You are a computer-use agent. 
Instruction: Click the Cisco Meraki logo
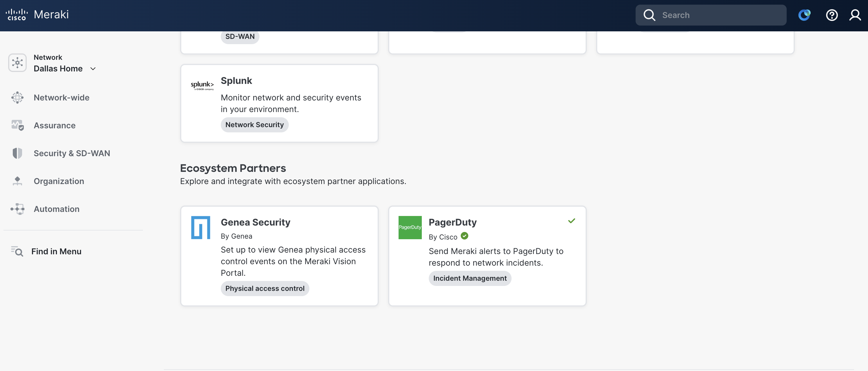tap(37, 15)
